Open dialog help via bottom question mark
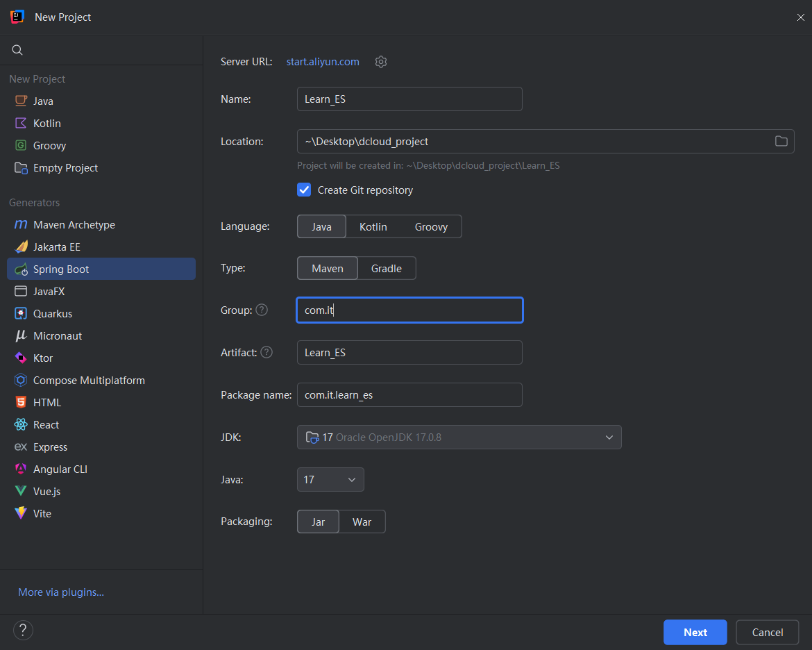 [x=23, y=631]
